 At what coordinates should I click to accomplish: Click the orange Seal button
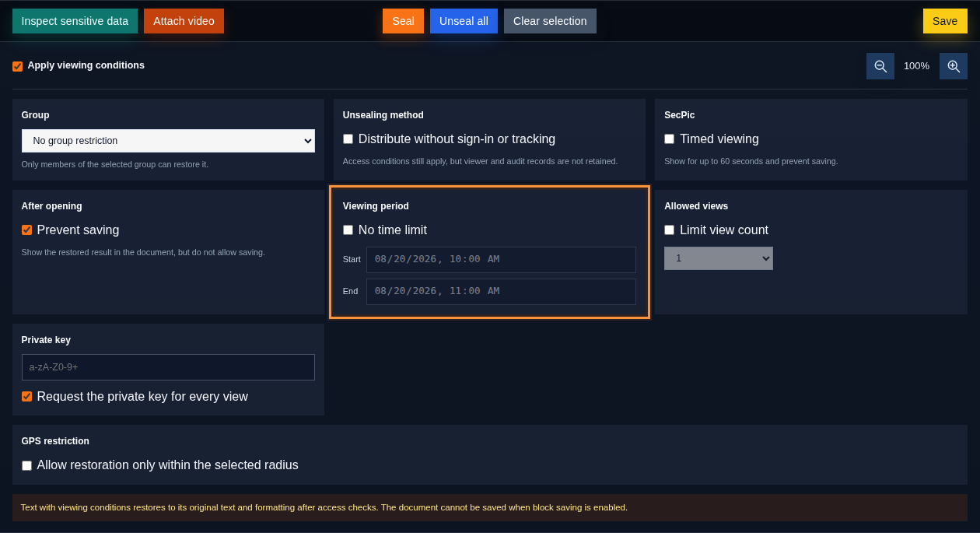click(403, 21)
